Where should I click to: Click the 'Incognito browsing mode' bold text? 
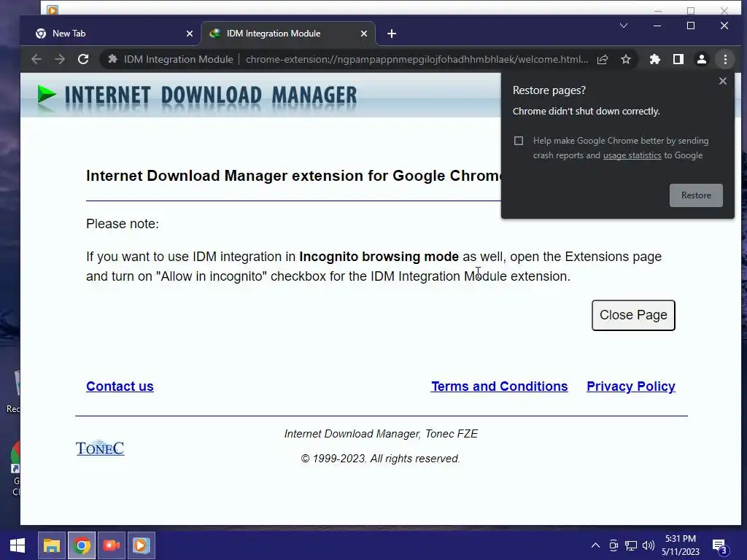[379, 256]
